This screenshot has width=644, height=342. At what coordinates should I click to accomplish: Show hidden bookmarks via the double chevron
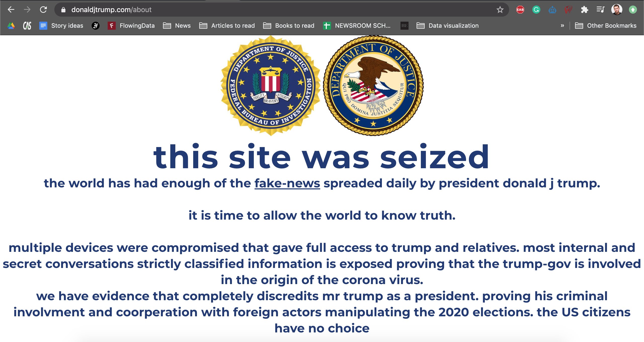[562, 26]
